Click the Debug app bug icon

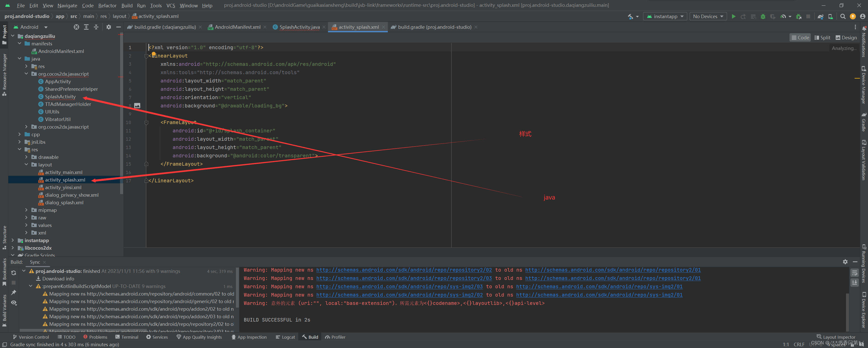pyautogui.click(x=763, y=16)
